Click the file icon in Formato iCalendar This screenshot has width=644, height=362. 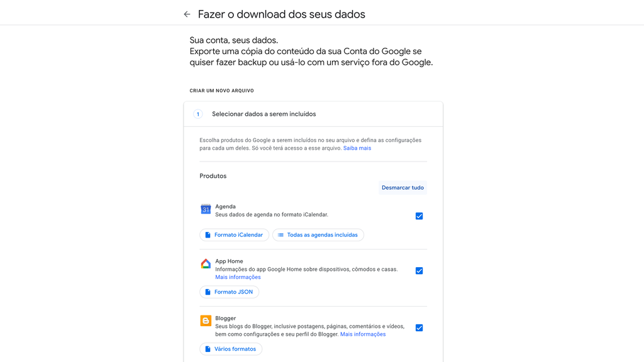coord(208,235)
